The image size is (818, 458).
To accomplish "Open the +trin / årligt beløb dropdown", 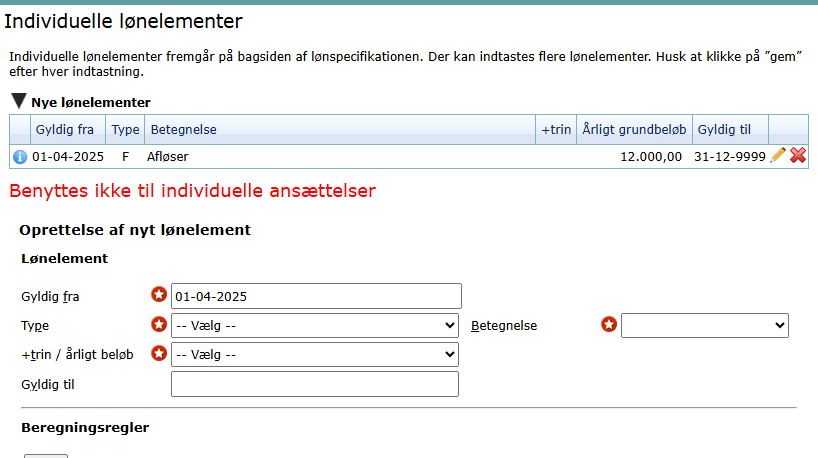I will point(315,355).
